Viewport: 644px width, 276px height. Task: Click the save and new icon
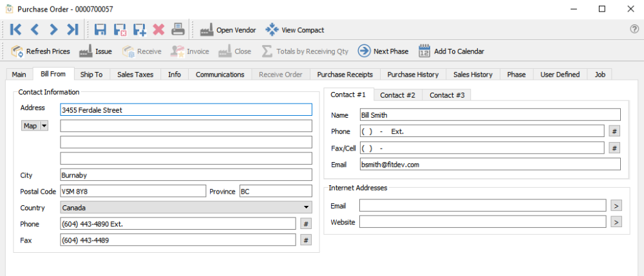point(139,30)
